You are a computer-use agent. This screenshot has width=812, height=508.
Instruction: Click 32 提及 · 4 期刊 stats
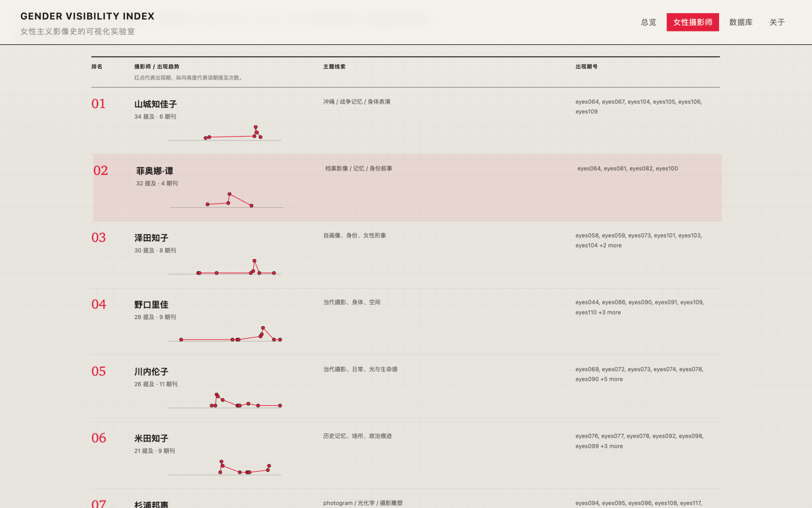(157, 183)
